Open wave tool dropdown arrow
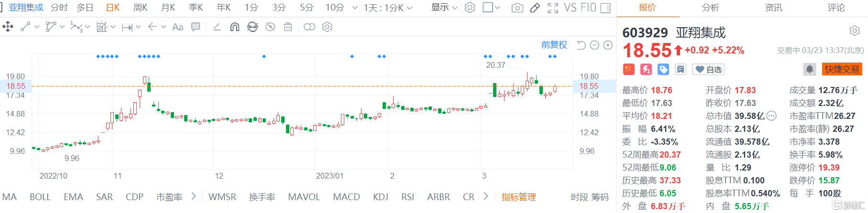 point(88,27)
